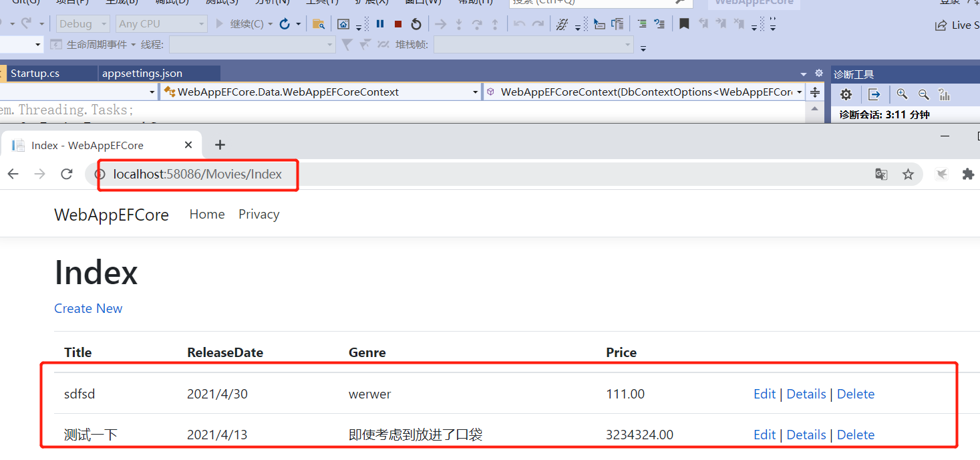Expand the Continue button dropdown arrow
Viewport: 980px width, 460px height.
pyautogui.click(x=270, y=24)
